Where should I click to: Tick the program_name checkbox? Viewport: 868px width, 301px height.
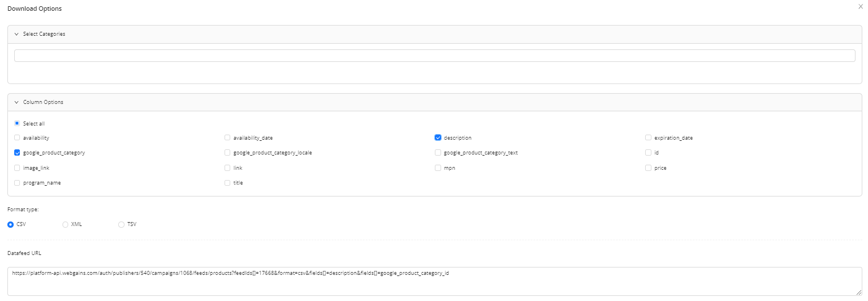(17, 183)
